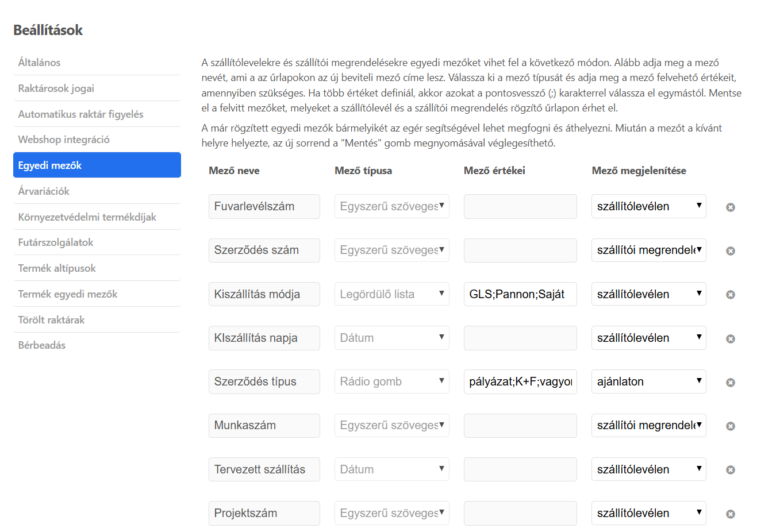Viewport: 757px width, 532px height.
Task: Delete the Szerződés típus field row
Action: 731,382
